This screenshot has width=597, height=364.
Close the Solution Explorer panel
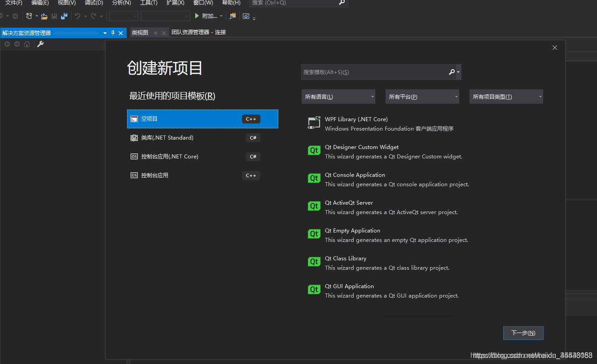pyautogui.click(x=121, y=33)
